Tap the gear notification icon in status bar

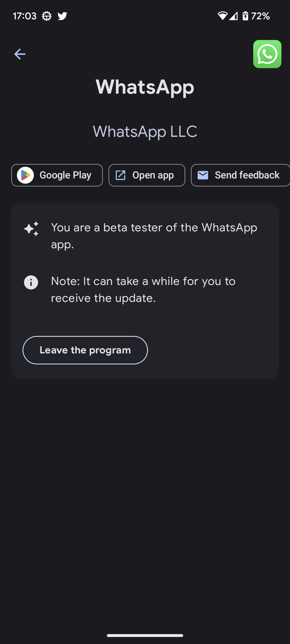(47, 16)
